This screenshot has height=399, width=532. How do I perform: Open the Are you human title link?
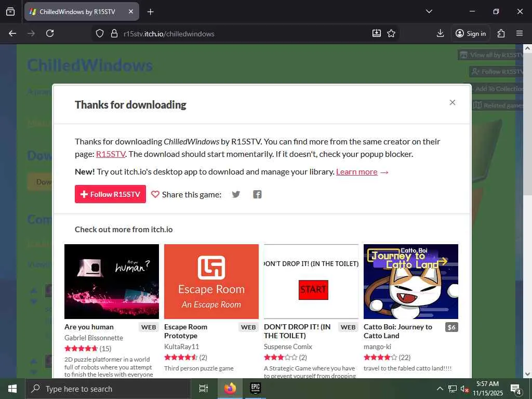[89, 327]
